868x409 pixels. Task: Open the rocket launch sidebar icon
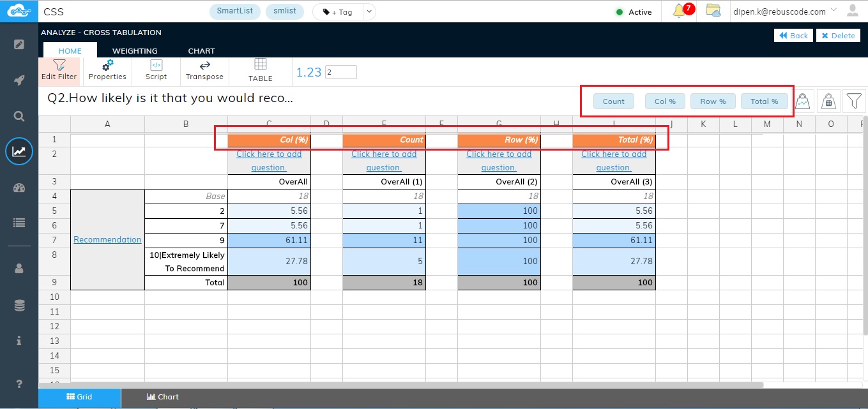coord(19,80)
